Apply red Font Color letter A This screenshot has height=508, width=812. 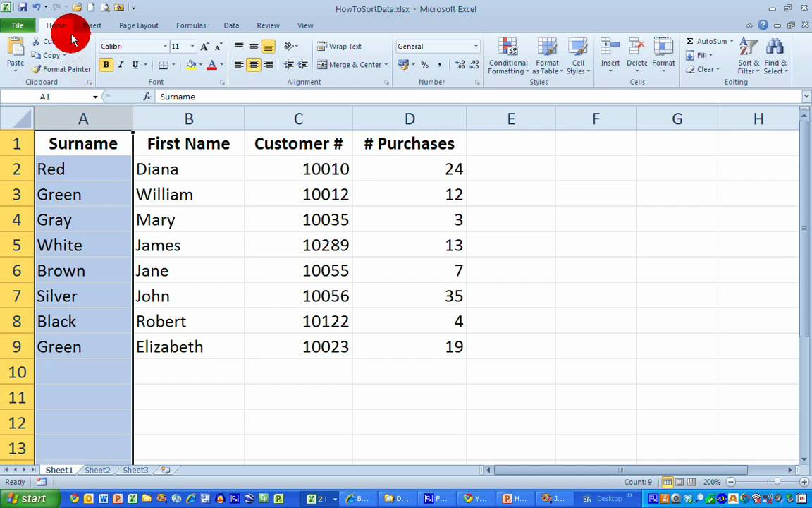tap(211, 65)
